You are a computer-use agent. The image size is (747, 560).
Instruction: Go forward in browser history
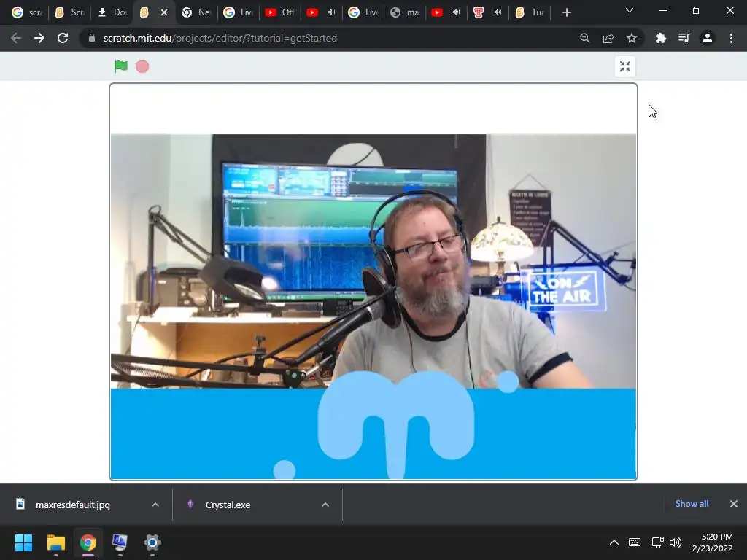point(39,38)
